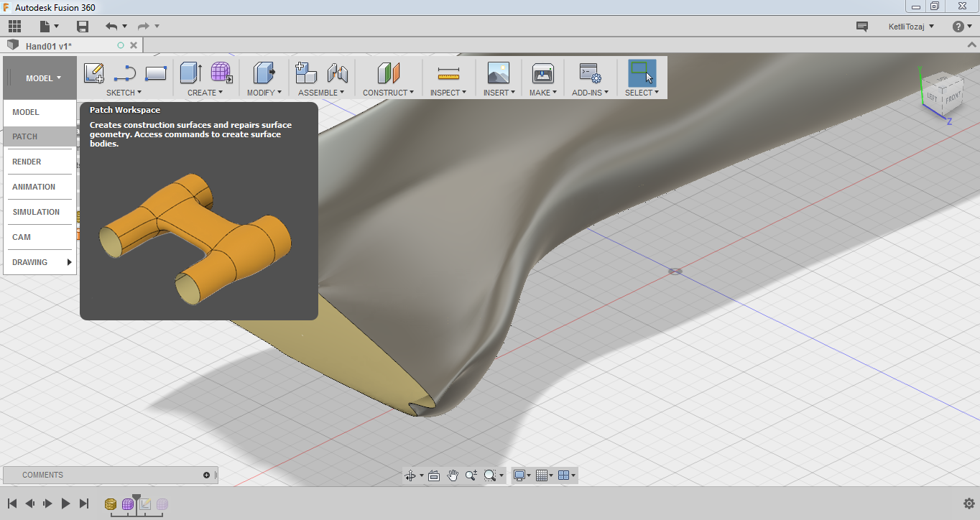This screenshot has width=980, height=520.
Task: Click the 3D Print make icon
Action: 542,73
